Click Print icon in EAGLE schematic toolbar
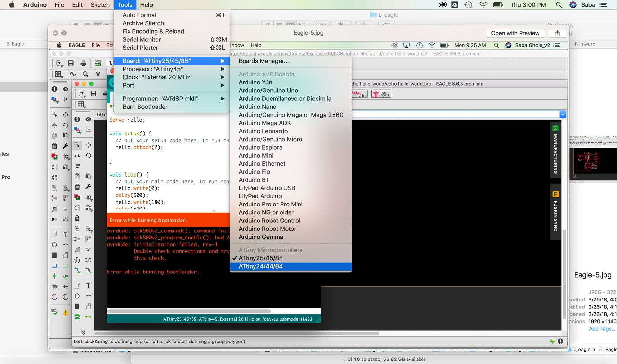The height and width of the screenshot is (364, 617). coord(83,63)
